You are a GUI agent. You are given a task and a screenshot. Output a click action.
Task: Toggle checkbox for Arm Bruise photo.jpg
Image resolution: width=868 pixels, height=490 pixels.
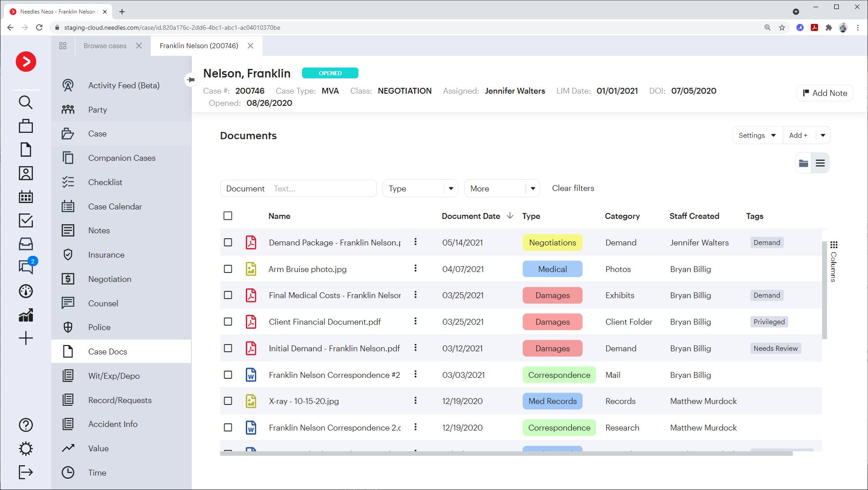228,269
